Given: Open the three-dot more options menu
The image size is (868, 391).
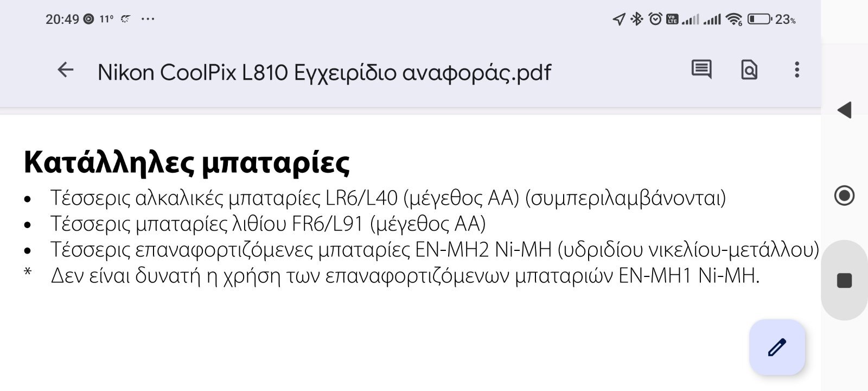Looking at the screenshot, I should click(796, 70).
